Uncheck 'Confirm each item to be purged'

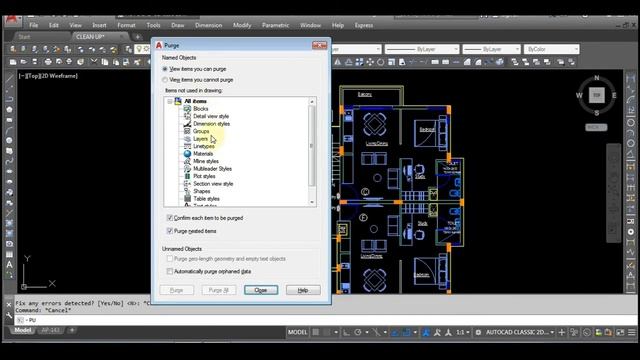[x=170, y=218]
